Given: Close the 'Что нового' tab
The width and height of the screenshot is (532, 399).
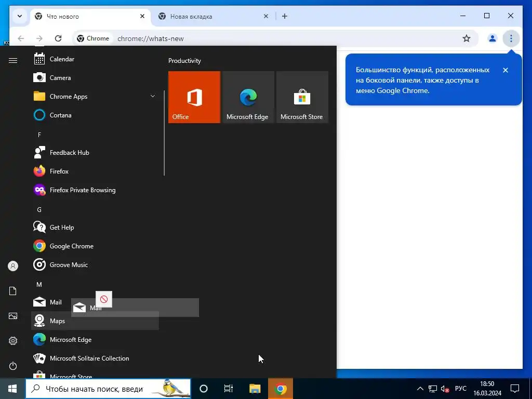Looking at the screenshot, I should pyautogui.click(x=142, y=16).
